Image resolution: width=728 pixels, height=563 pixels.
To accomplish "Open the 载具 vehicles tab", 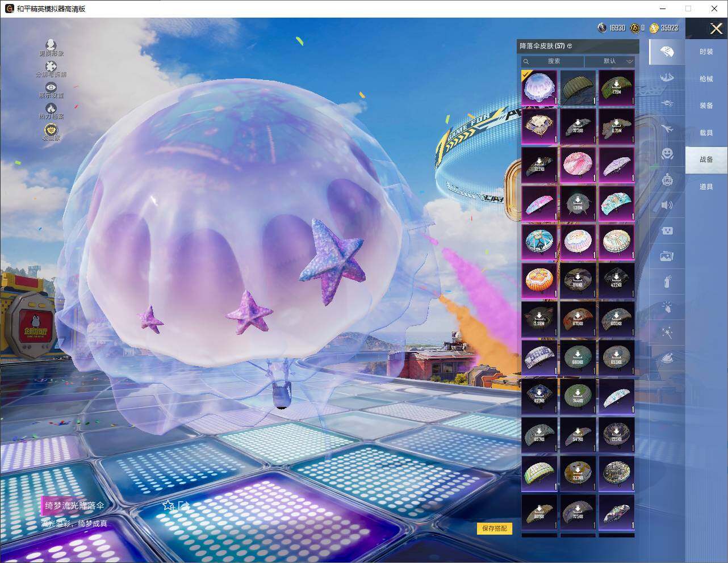I will point(706,133).
